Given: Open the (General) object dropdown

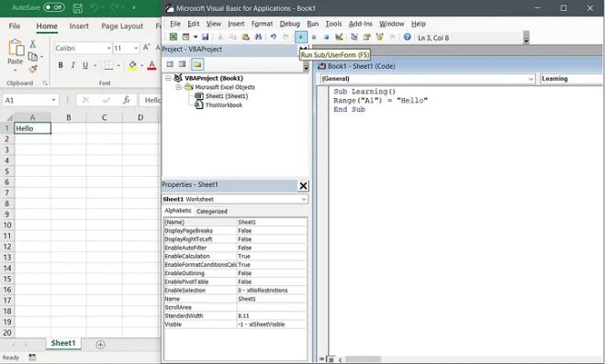Looking at the screenshot, I should [428, 79].
